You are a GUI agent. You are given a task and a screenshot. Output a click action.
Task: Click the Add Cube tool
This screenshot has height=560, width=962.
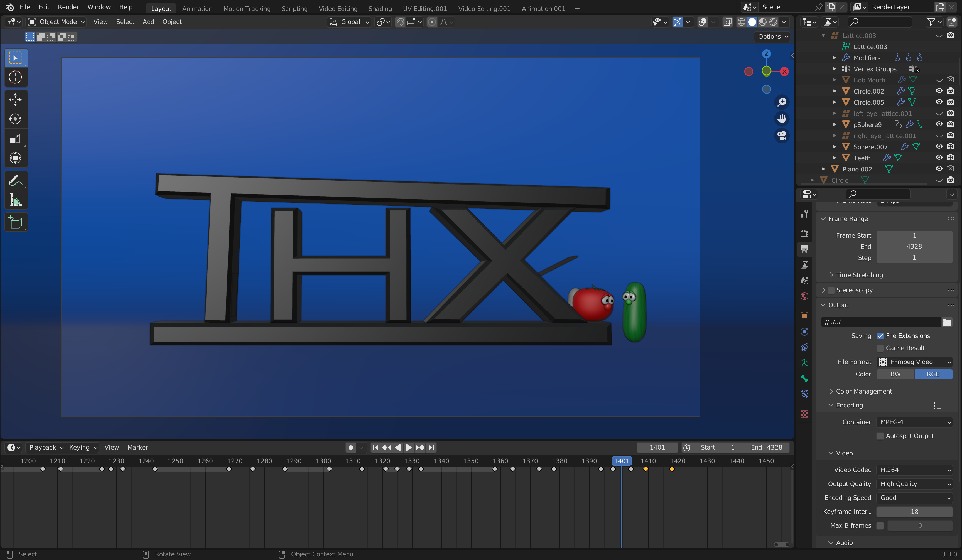point(15,223)
